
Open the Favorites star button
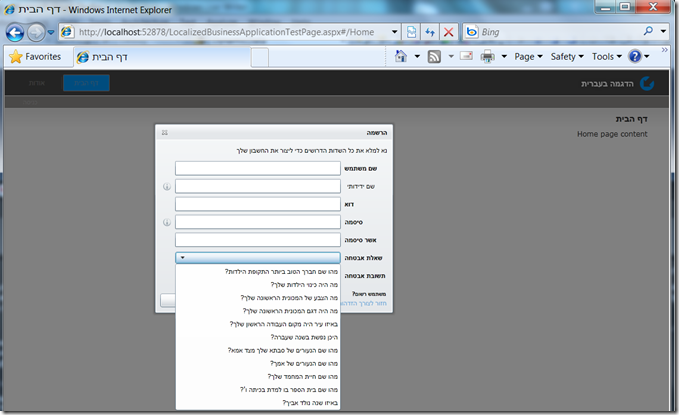pyautogui.click(x=36, y=57)
